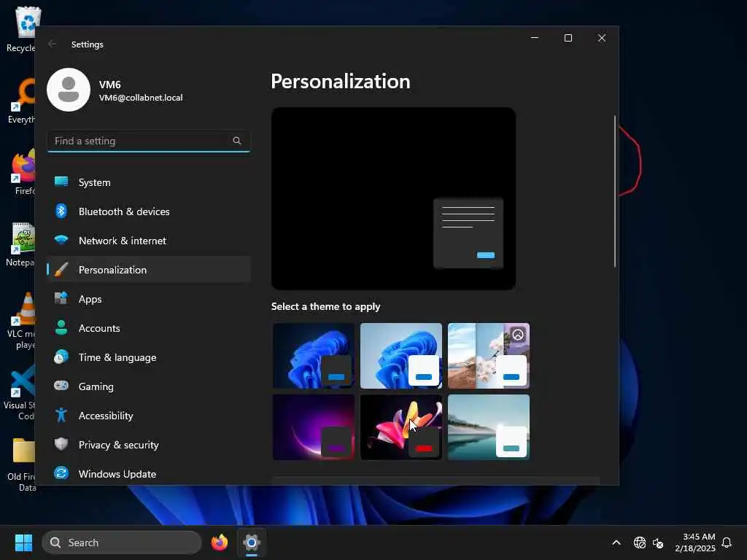Click the Time & language clock icon
This screenshot has width=747, height=560.
tap(61, 357)
